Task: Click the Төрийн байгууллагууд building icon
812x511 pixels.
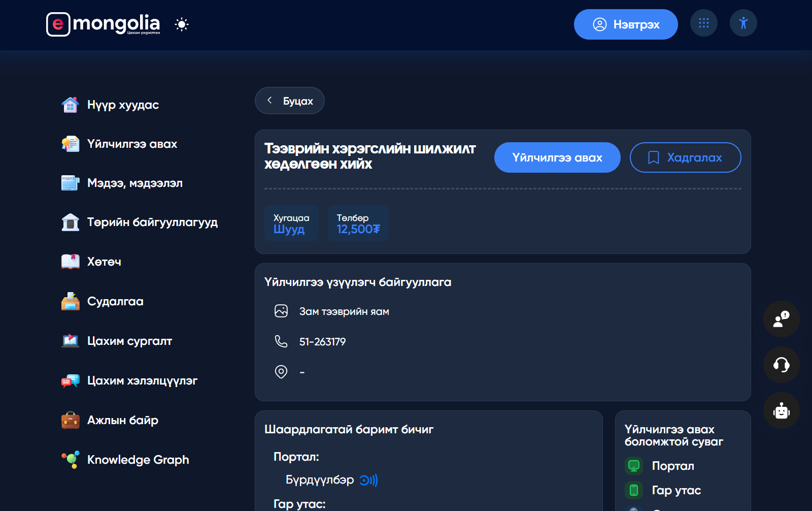Action: point(70,222)
